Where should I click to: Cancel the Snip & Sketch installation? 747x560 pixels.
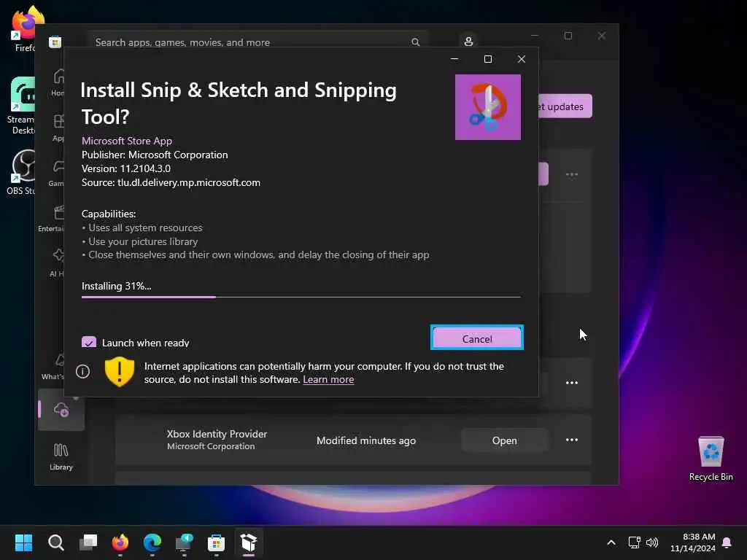pos(477,338)
